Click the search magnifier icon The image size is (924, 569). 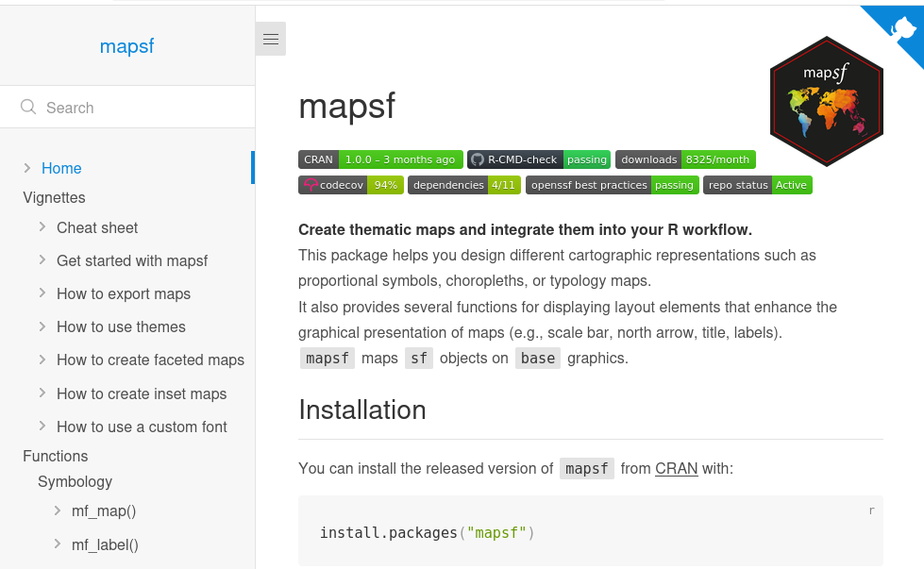click(x=28, y=108)
